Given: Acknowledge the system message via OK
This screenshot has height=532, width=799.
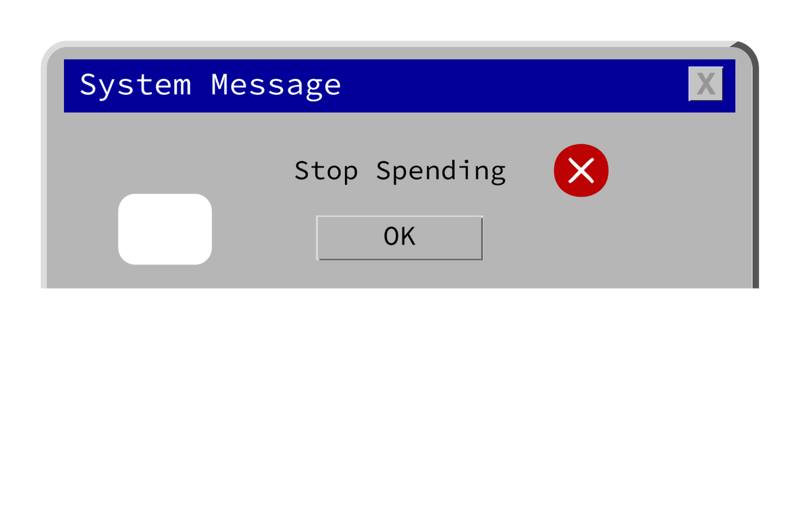Looking at the screenshot, I should click(x=399, y=237).
